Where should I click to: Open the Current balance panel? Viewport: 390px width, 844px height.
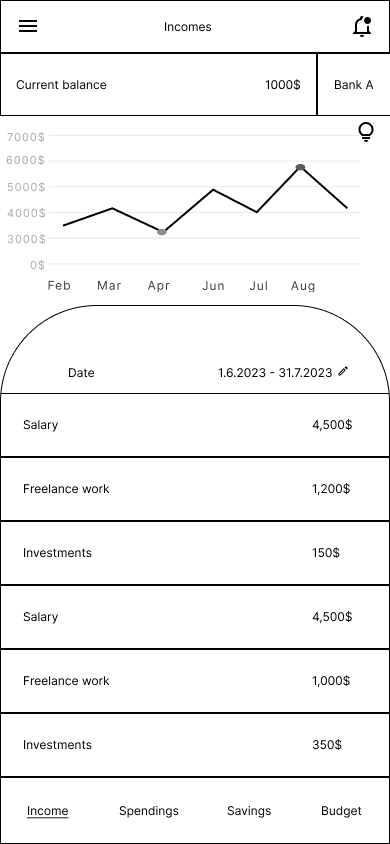(x=158, y=85)
